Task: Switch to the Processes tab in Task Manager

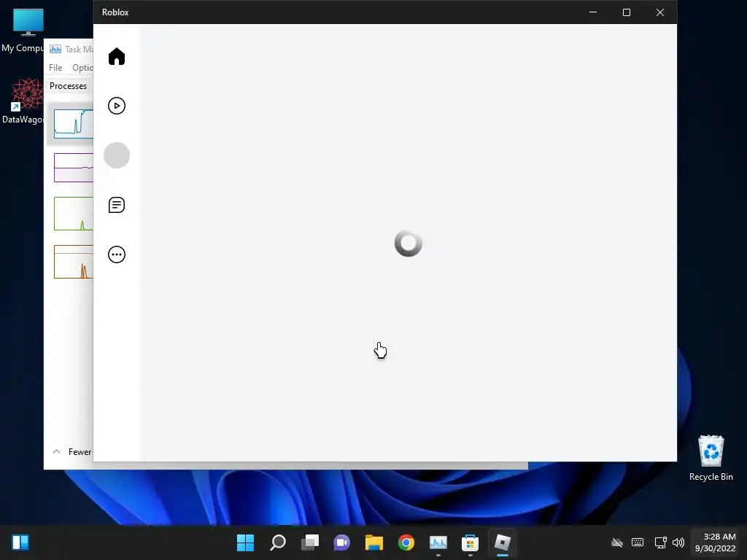Action: click(x=68, y=86)
